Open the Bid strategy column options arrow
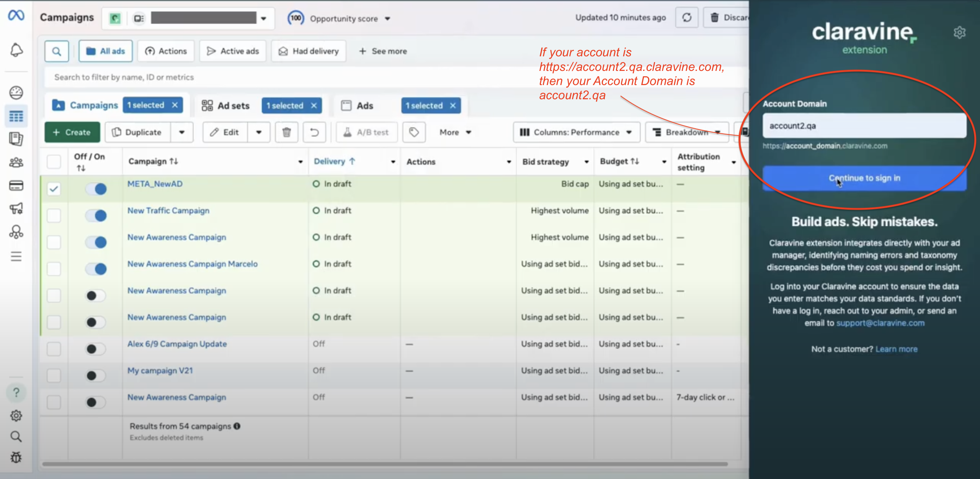 point(586,162)
